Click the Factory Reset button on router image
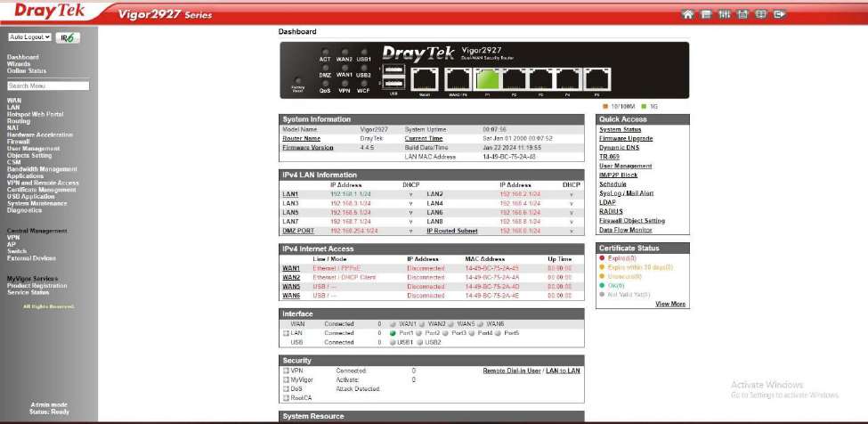This screenshot has height=424, width=868. tap(298, 81)
